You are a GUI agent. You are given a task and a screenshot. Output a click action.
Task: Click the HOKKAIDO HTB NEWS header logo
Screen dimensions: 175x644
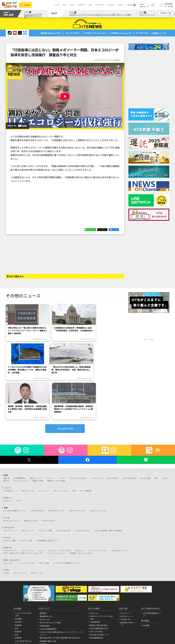coord(87,24)
